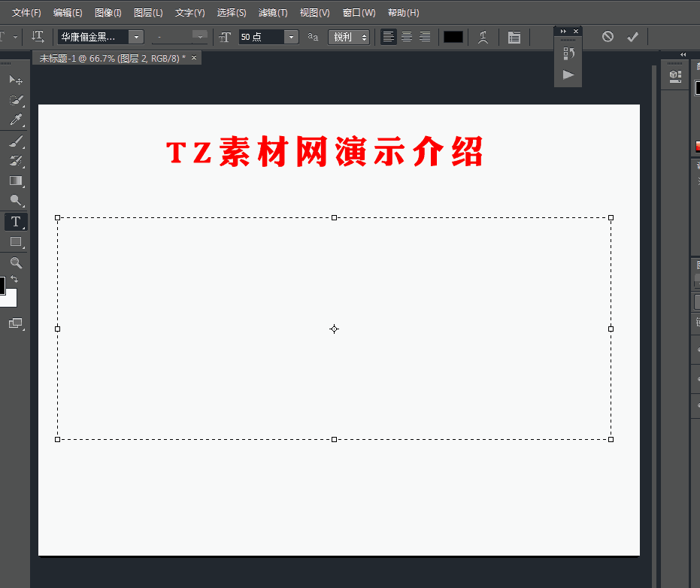The width and height of the screenshot is (700, 588).
Task: Open the 图像(I) menu
Action: (108, 13)
